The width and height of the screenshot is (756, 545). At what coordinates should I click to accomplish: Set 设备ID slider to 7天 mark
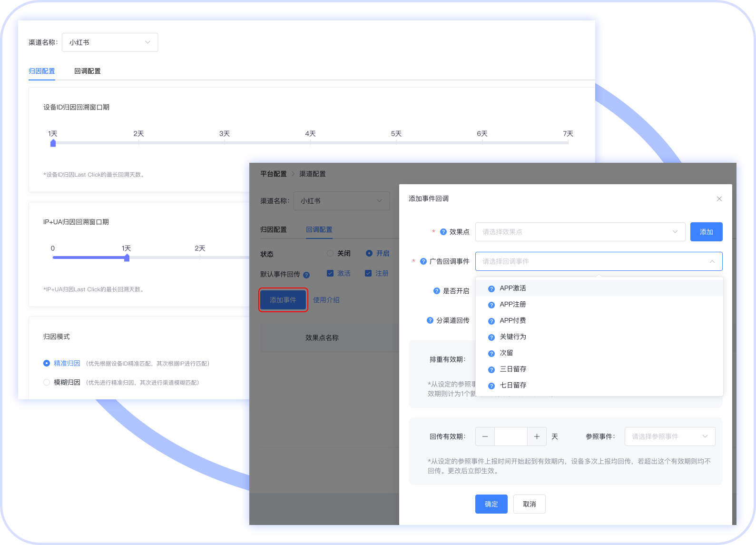(568, 142)
